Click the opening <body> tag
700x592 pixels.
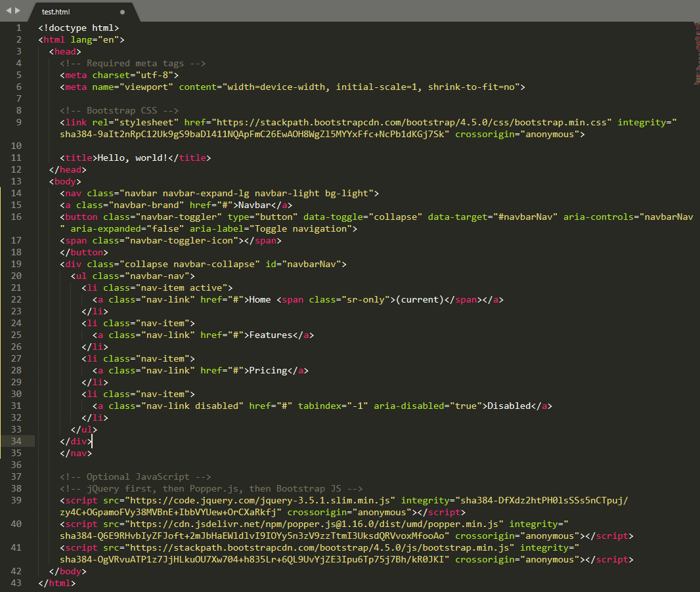pos(65,182)
